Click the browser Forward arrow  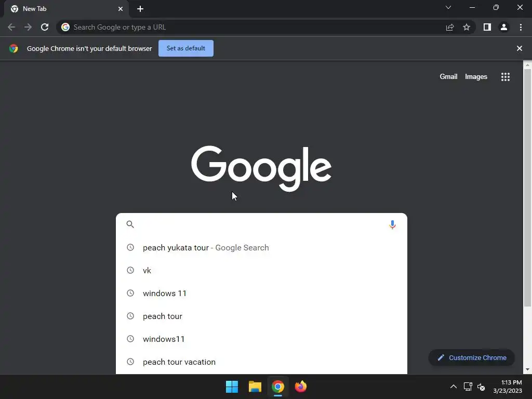click(x=28, y=27)
